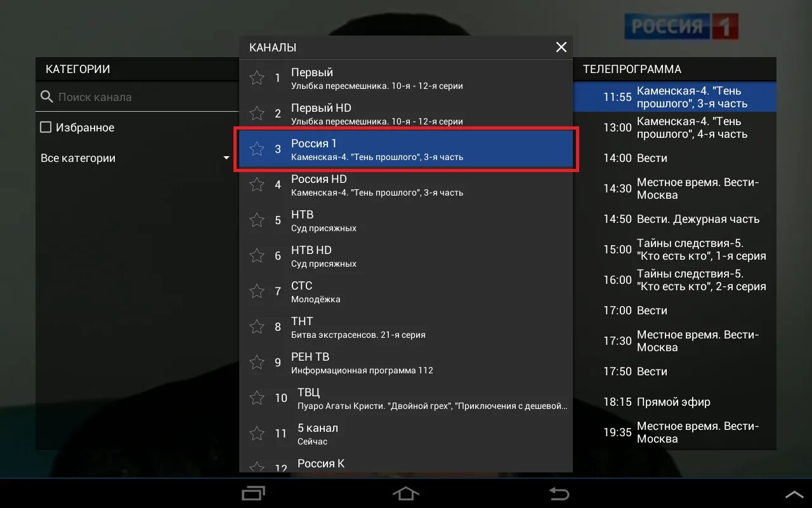Click the channel search magnifier icon
Image resolution: width=812 pixels, height=508 pixels.
(x=47, y=97)
